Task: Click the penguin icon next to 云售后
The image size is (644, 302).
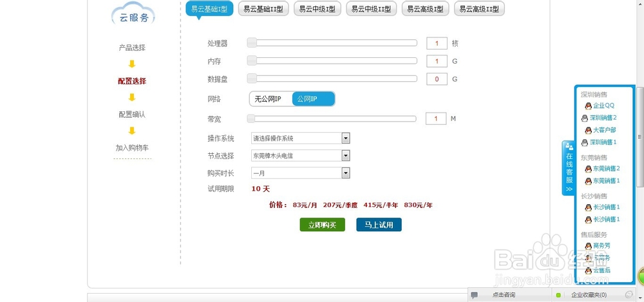Action: (x=588, y=270)
